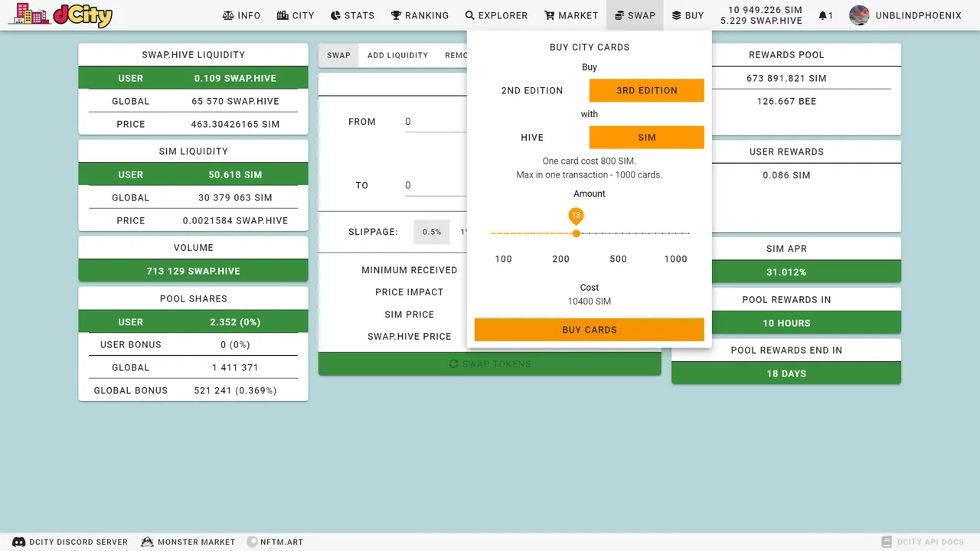Open the BUY menu

(x=688, y=15)
